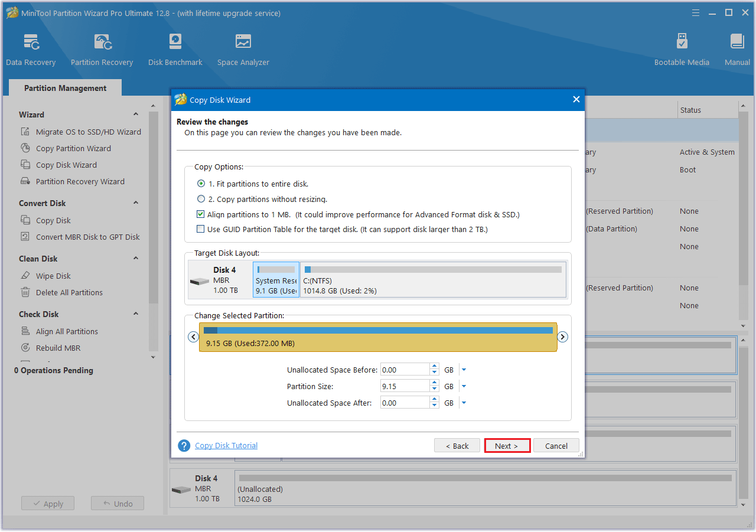Switch to the Partition Management tab
The image size is (756, 532).
(x=65, y=88)
